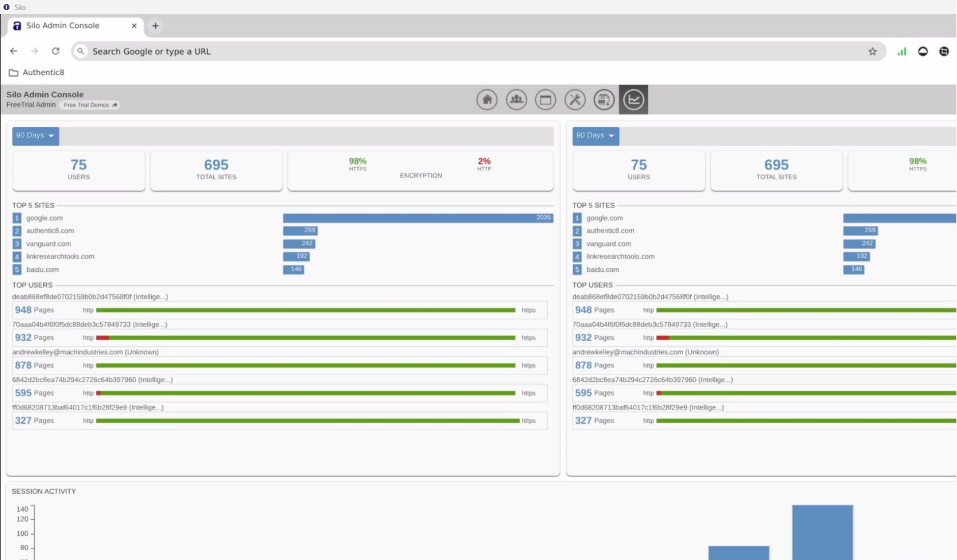This screenshot has width=957, height=560.
Task: Click the 595 Pages bar in left panel
Action: [305, 393]
